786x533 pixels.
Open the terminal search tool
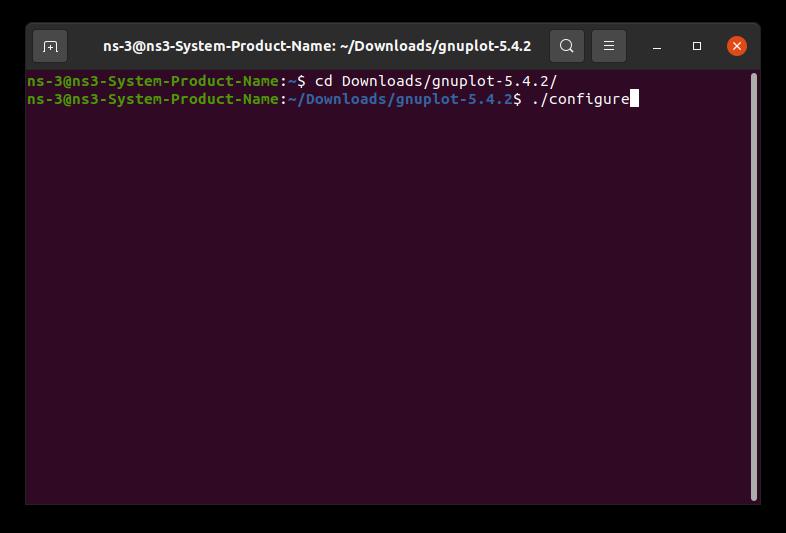tap(566, 46)
